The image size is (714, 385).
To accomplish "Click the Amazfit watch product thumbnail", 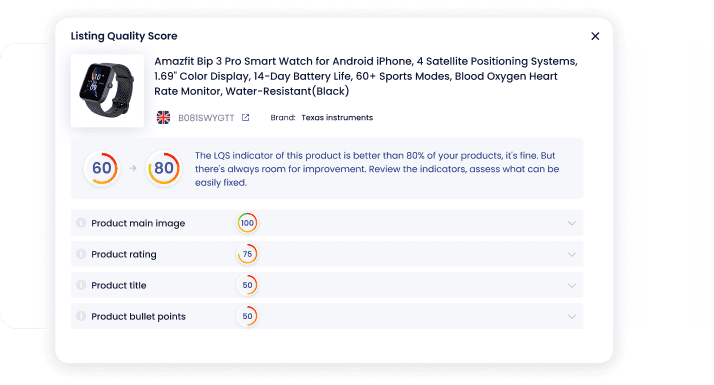I will (107, 90).
